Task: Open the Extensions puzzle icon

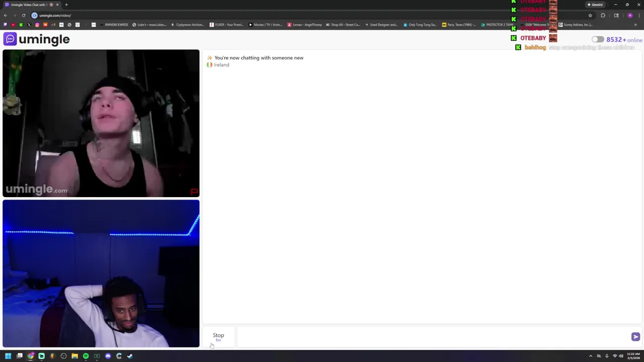Action: [603, 15]
